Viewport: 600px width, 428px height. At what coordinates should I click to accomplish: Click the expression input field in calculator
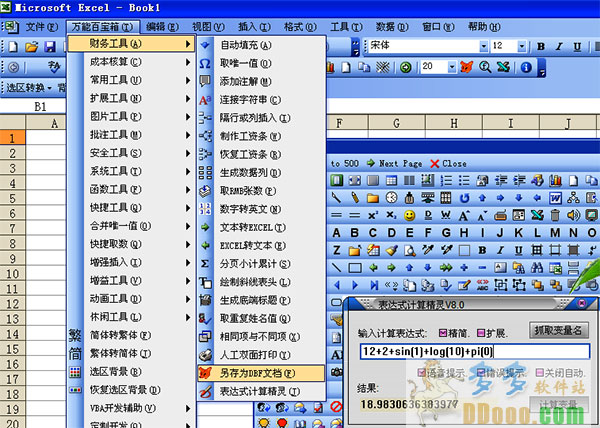coord(475,352)
